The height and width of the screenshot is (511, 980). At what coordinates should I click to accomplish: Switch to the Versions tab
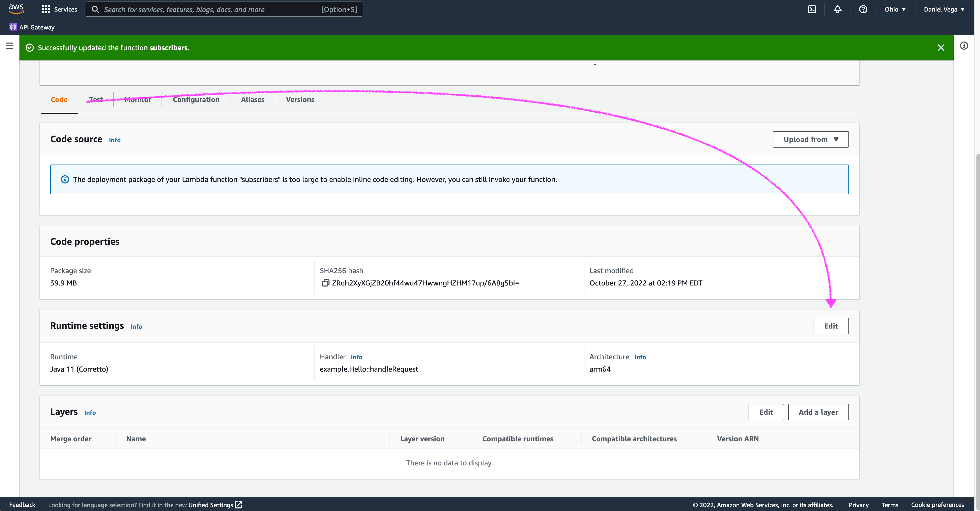[x=300, y=99]
